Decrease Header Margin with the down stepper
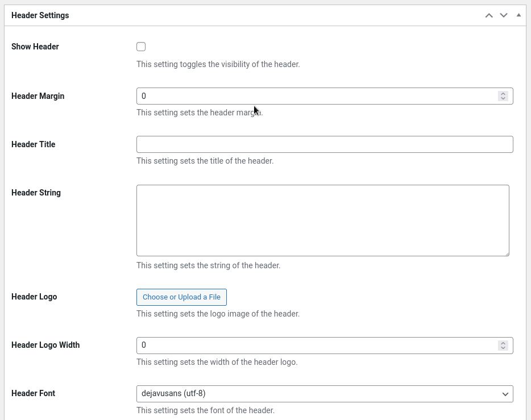 pyautogui.click(x=503, y=99)
